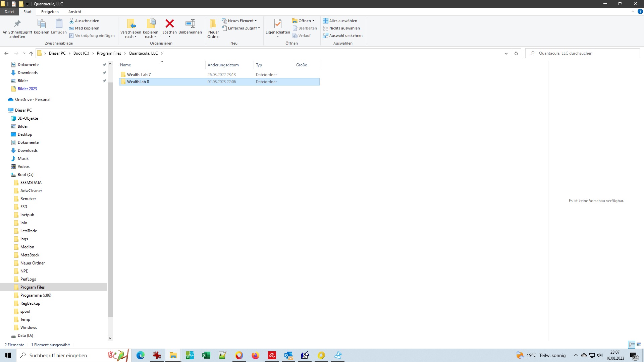Open Microsoft Edge from taskbar
This screenshot has height=362, width=644.
point(140,355)
